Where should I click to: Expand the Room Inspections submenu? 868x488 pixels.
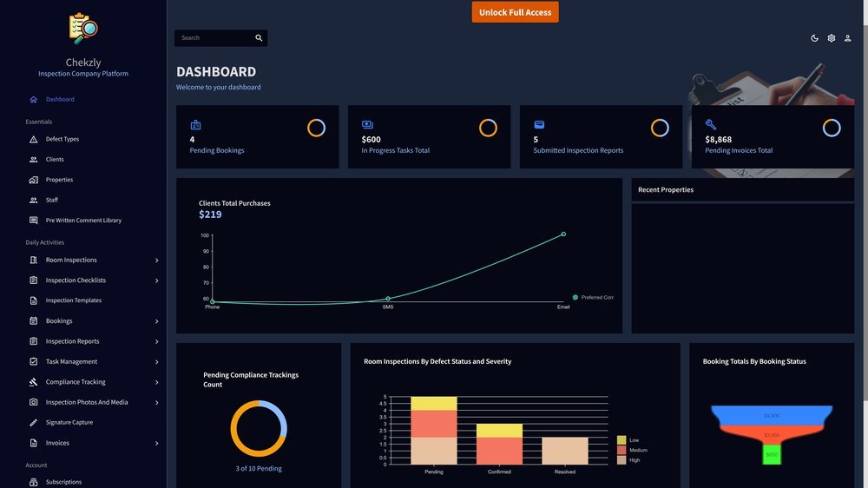click(x=156, y=260)
